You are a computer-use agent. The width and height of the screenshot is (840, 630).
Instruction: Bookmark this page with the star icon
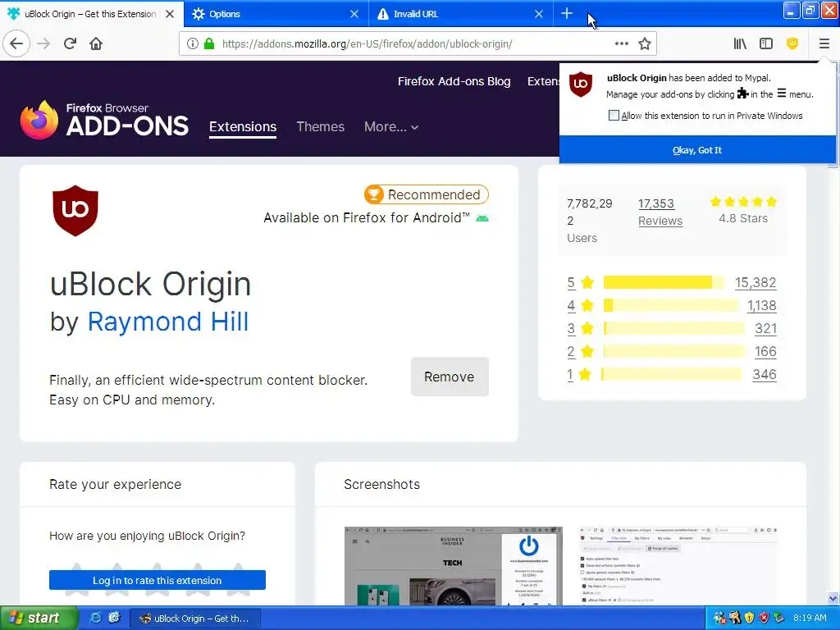645,43
